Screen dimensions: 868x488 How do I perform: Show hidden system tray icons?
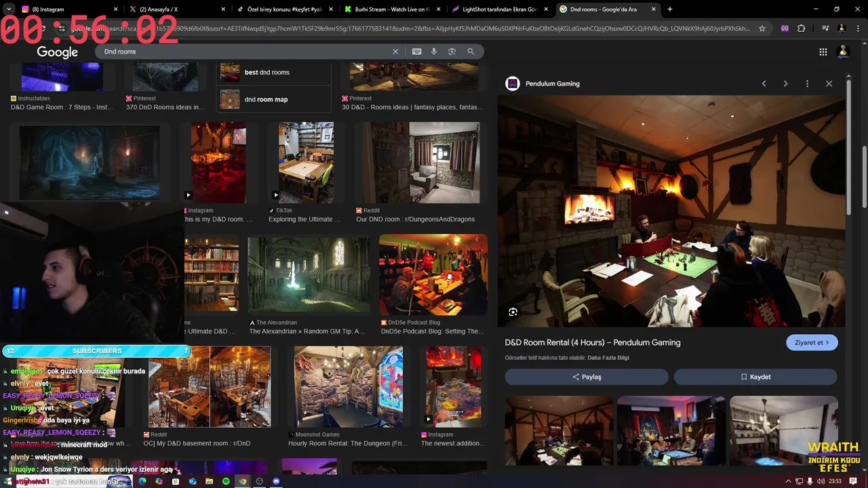coord(789,481)
